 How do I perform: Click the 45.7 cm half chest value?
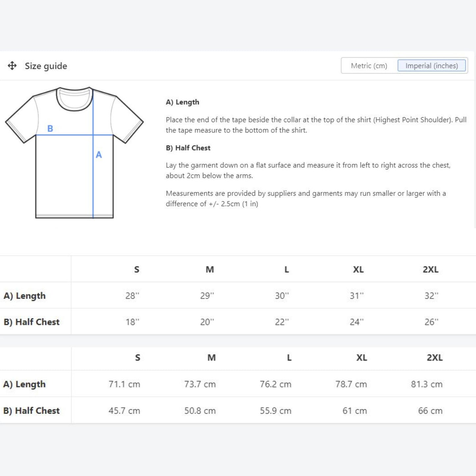124,411
